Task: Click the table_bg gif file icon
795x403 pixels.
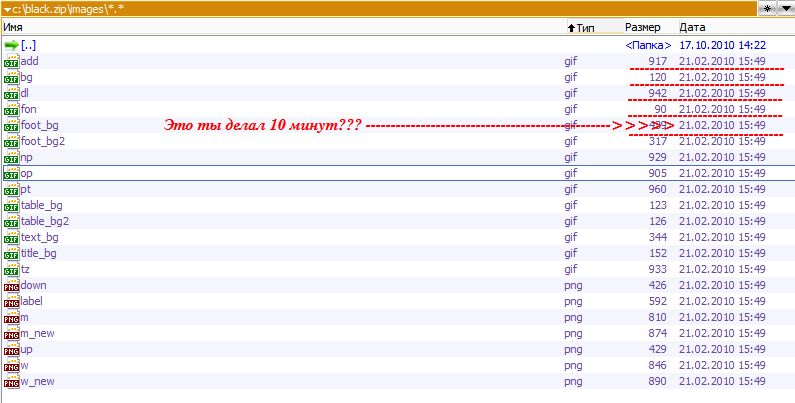Action: [11, 206]
